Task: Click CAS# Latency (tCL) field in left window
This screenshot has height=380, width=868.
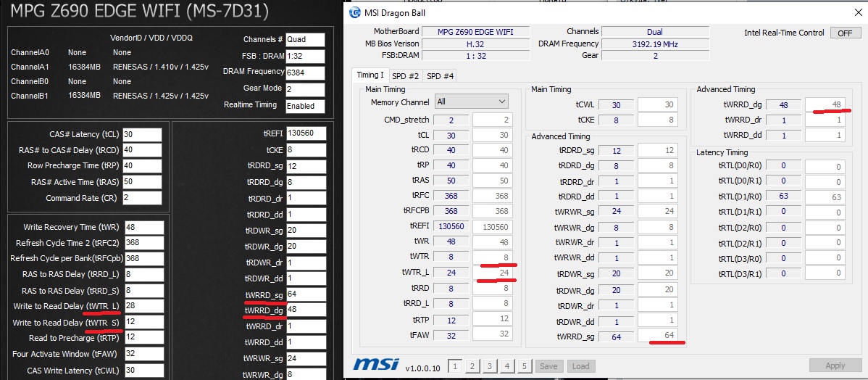Action: click(143, 135)
